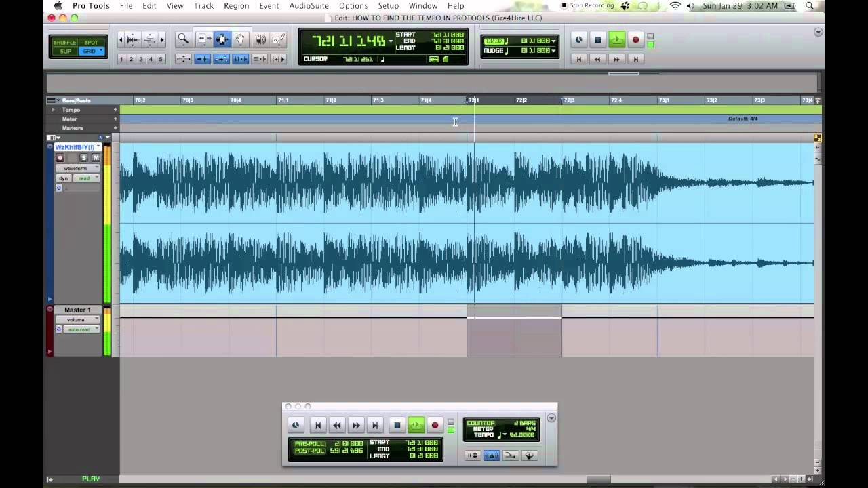Recall zoom preset 3
Screen dimensions: 868x488
pos(141,59)
